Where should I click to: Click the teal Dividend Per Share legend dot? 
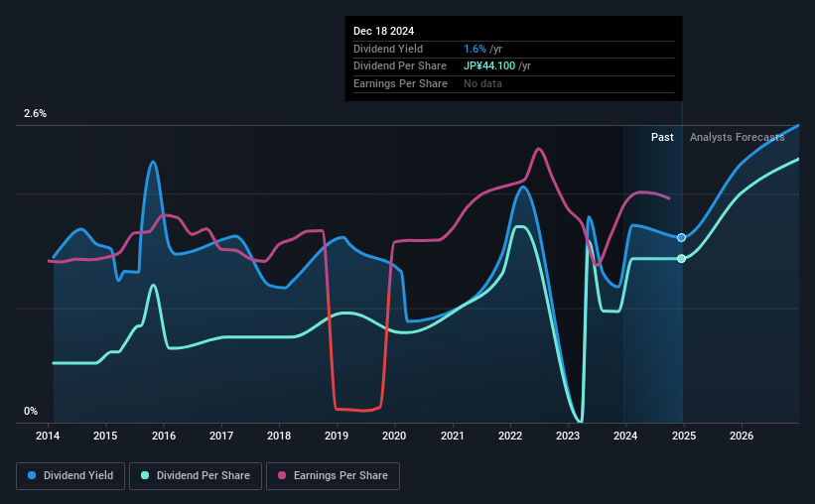coord(145,475)
